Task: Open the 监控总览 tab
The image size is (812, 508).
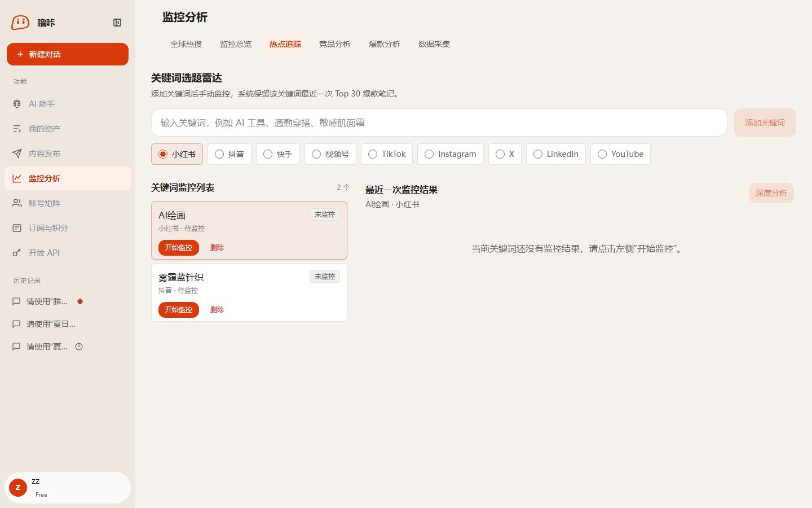Action: (236, 44)
